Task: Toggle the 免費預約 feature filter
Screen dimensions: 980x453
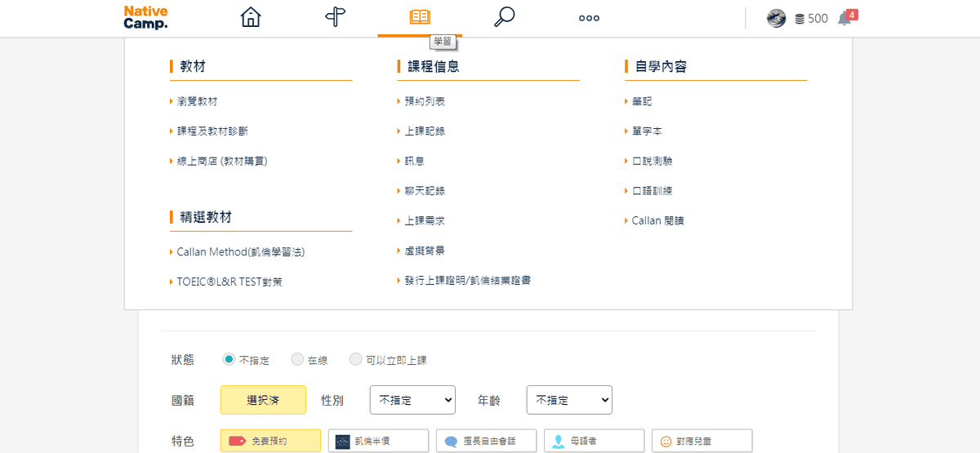Action: coord(270,441)
